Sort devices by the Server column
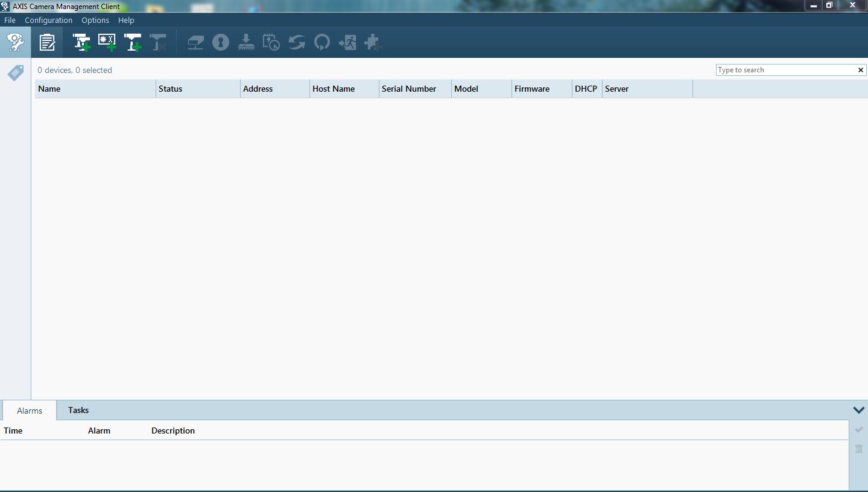The width and height of the screenshot is (868, 492). (x=647, y=89)
